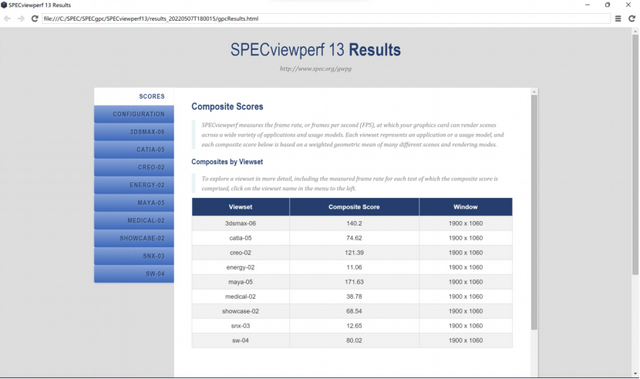Reload page with the left refresh icon
The height and width of the screenshot is (379, 640).
pyautogui.click(x=34, y=18)
